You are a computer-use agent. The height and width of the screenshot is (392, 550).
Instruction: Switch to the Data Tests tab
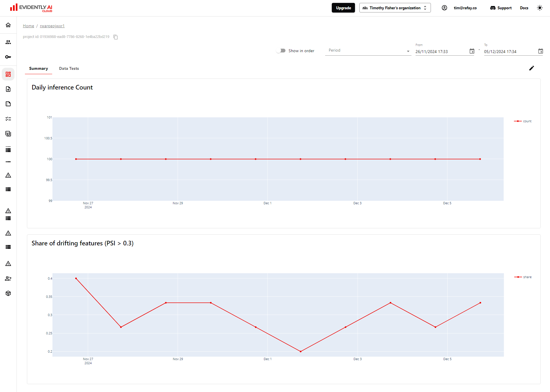pos(69,68)
